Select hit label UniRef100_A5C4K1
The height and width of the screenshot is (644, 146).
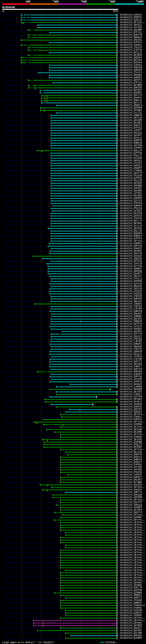coord(131,40)
